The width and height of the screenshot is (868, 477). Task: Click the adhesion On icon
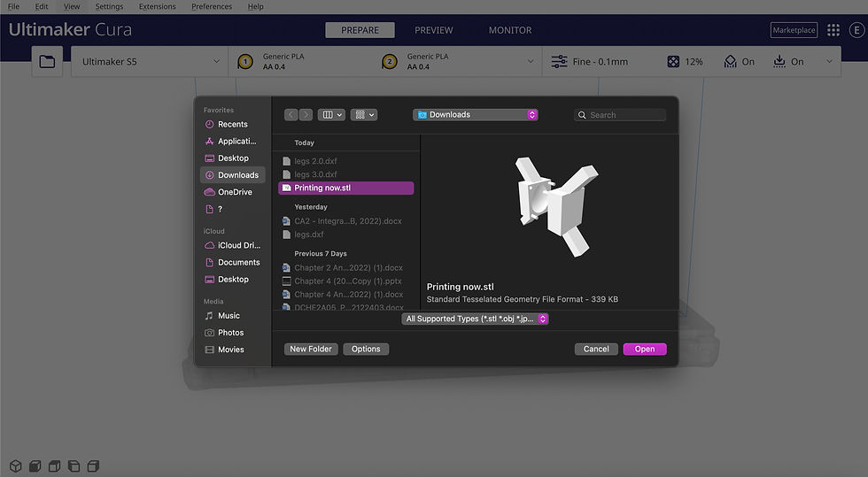click(779, 61)
